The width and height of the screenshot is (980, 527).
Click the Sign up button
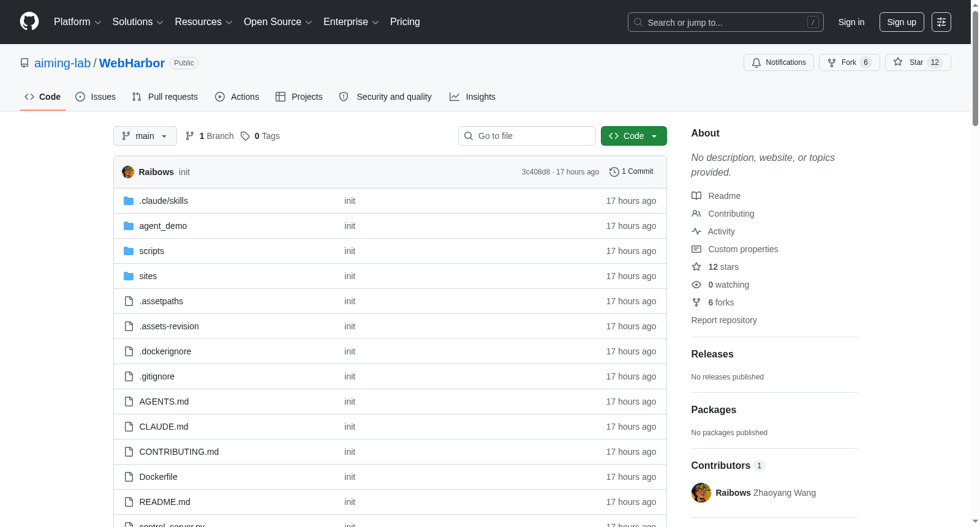[x=902, y=22]
